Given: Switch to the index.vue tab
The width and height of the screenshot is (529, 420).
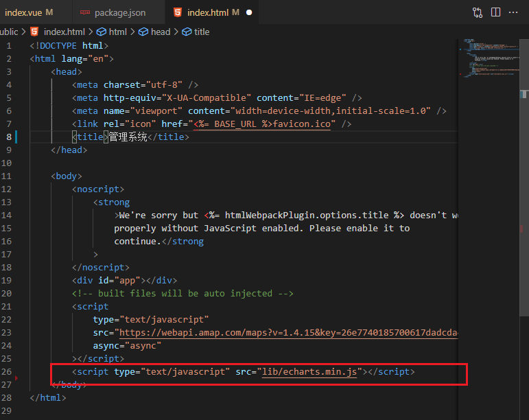Looking at the screenshot, I should [29, 12].
